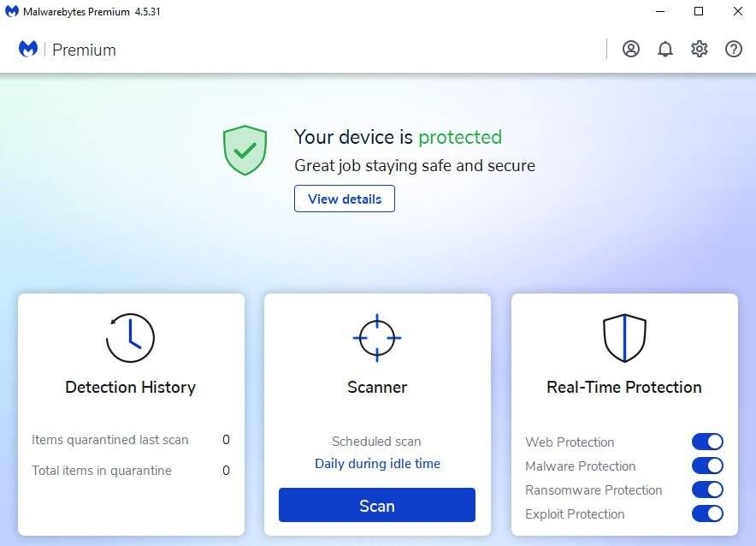Toggle Ransomware Protection off
The height and width of the screenshot is (546, 756).
[707, 490]
